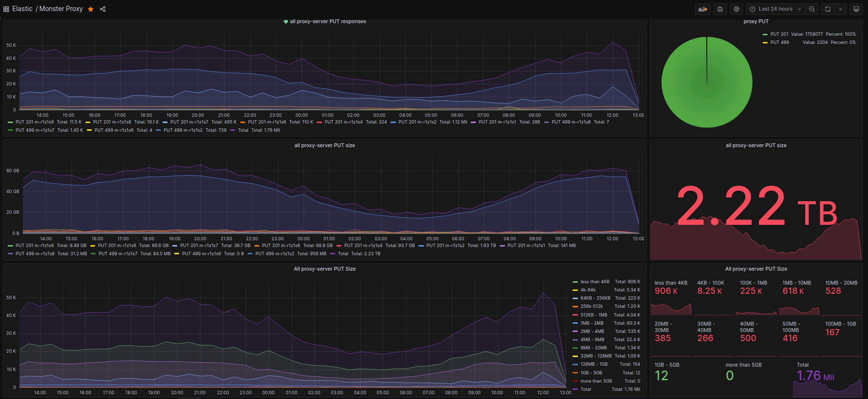The width and height of the screenshot is (868, 399).
Task: Click the 225 K value under 100K - 1MB
Action: coord(751,291)
